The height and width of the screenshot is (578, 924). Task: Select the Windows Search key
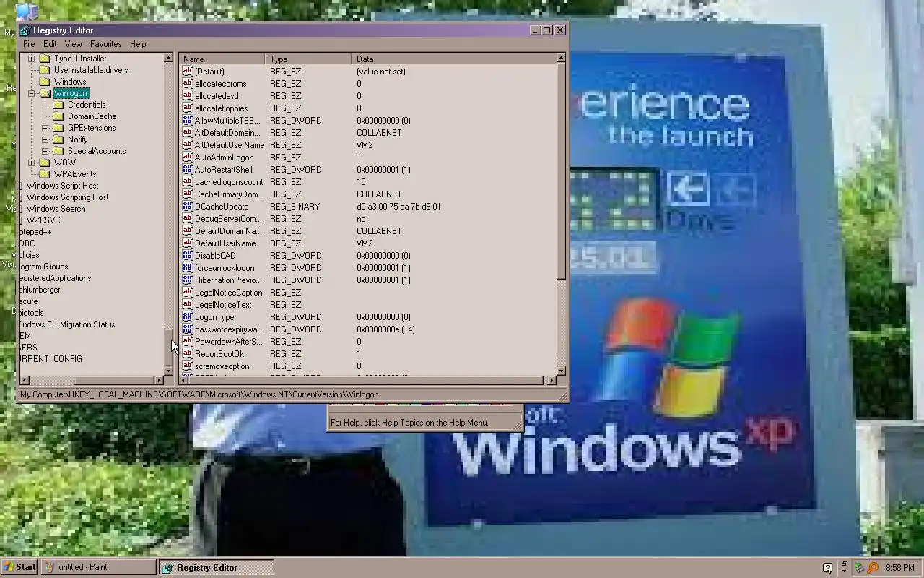pos(56,209)
